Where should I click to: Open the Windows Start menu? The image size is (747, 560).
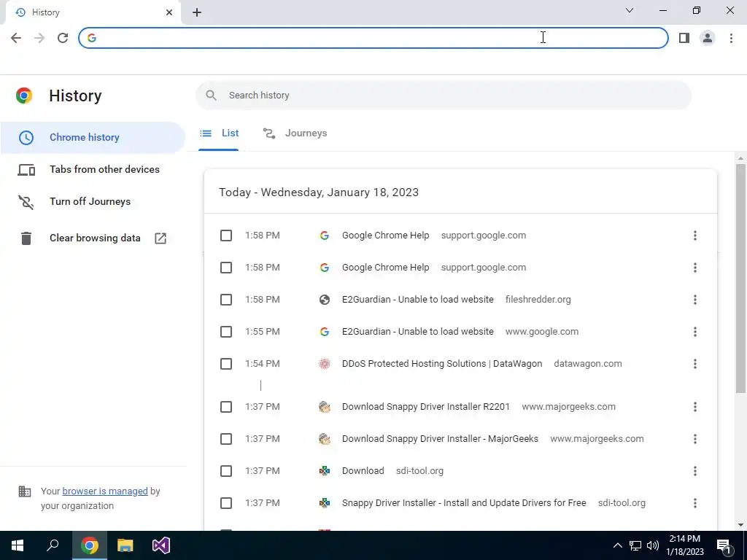click(18, 545)
